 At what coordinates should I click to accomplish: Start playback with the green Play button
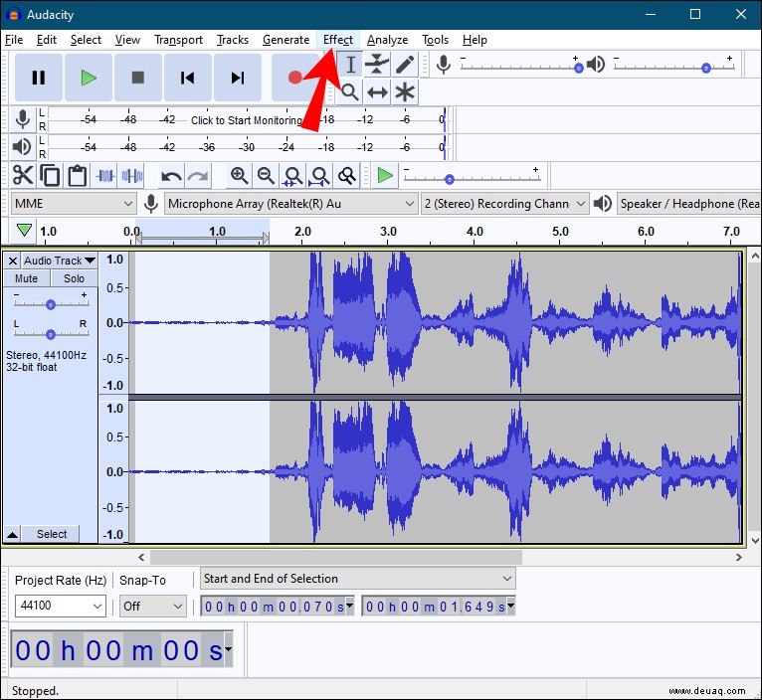89,78
